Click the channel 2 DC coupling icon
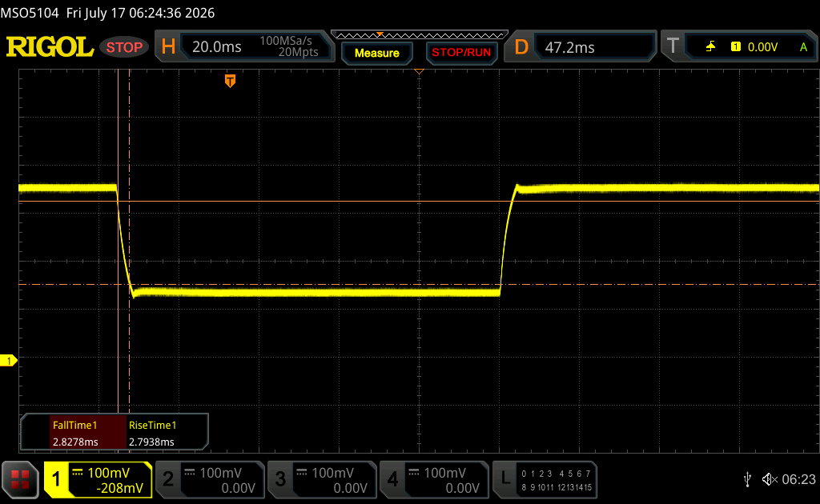The image size is (820, 504). click(x=189, y=473)
